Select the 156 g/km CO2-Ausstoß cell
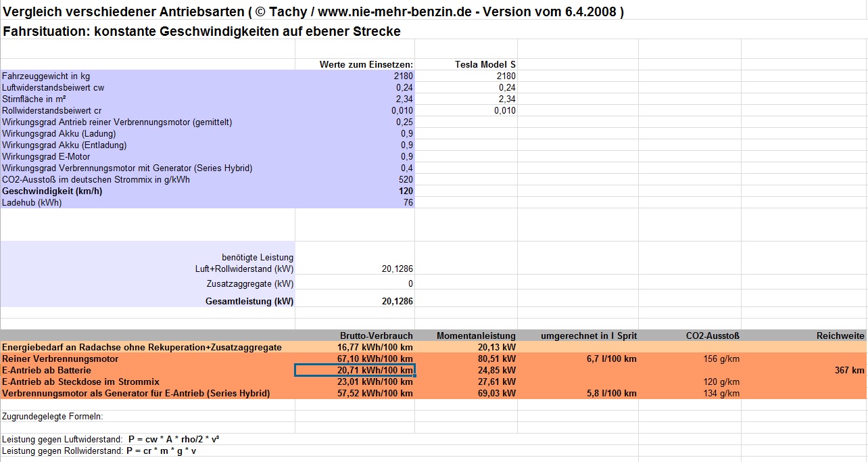 (721, 359)
